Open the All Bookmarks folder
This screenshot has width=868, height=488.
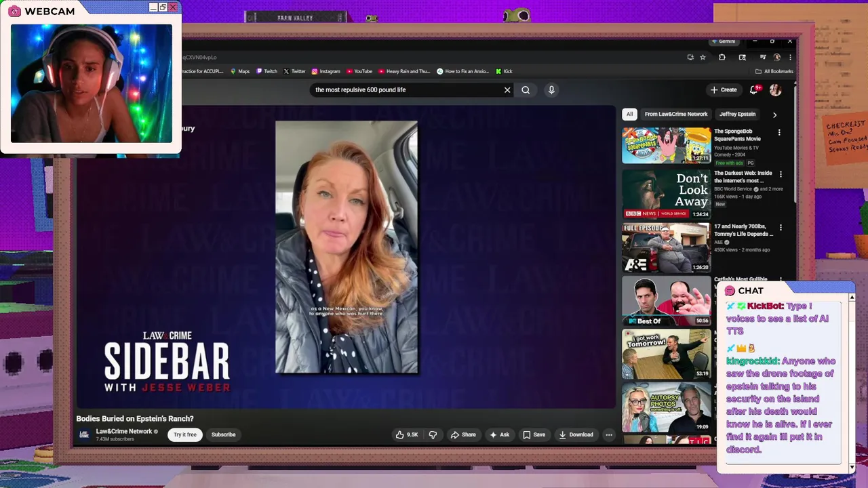pyautogui.click(x=774, y=71)
